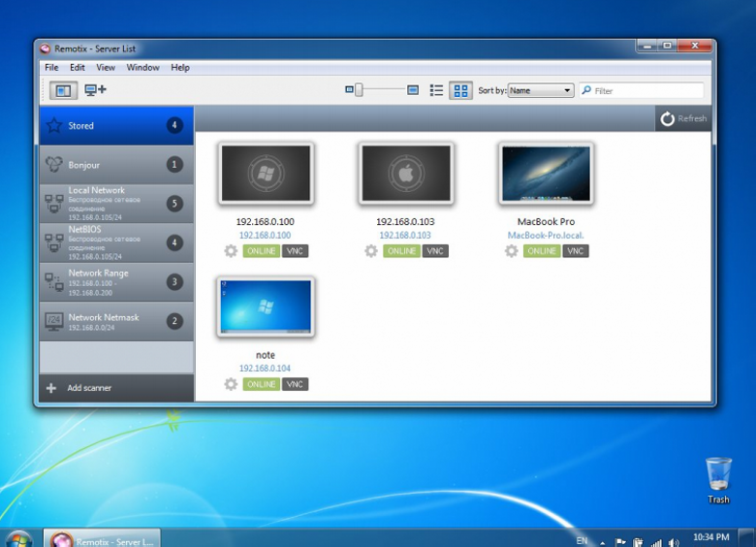Select the Stored scanner in sidebar
The width and height of the screenshot is (756, 547).
coord(116,126)
